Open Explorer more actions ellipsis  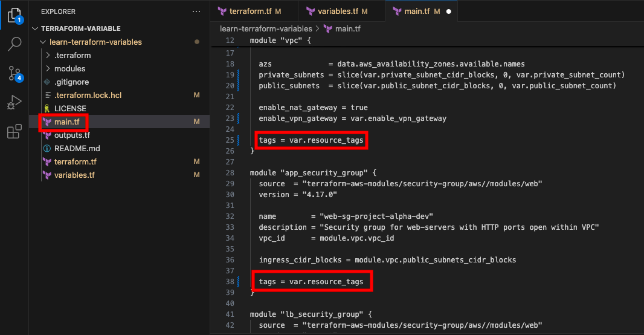click(196, 11)
